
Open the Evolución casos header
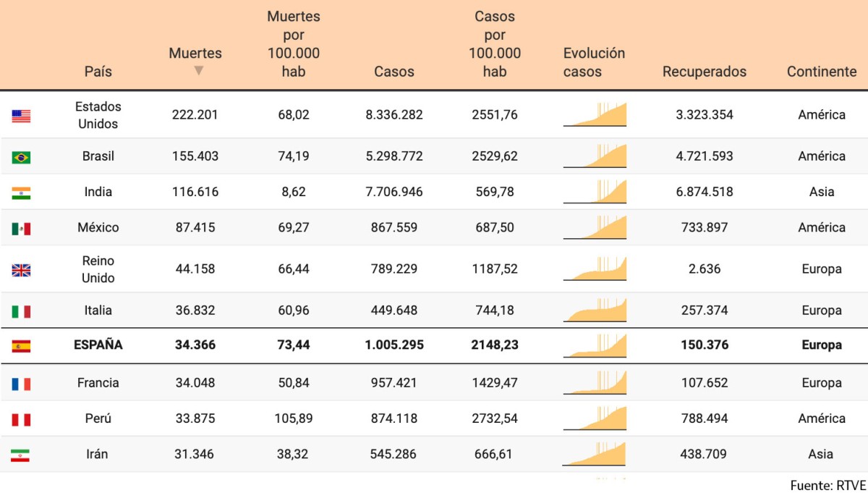594,62
